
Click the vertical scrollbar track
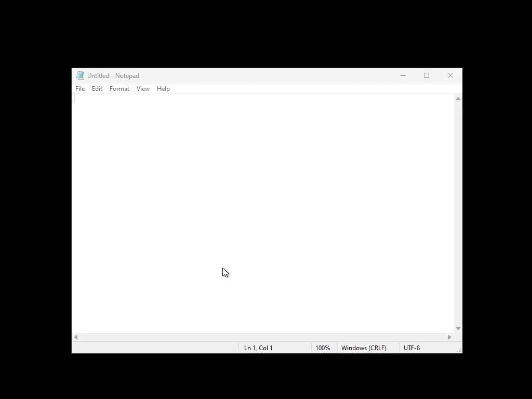coord(458,214)
